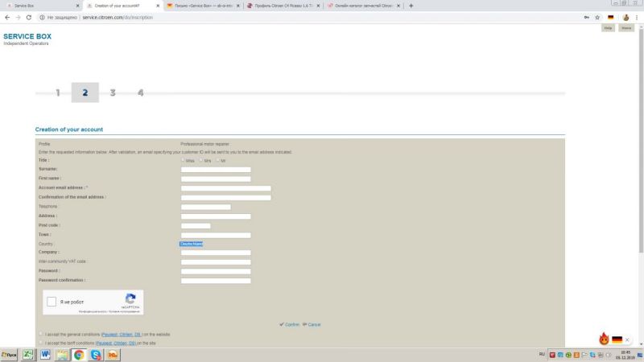Image resolution: width=644 pixels, height=362 pixels.
Task: Open Chrome from the Windows taskbar
Action: 79,354
